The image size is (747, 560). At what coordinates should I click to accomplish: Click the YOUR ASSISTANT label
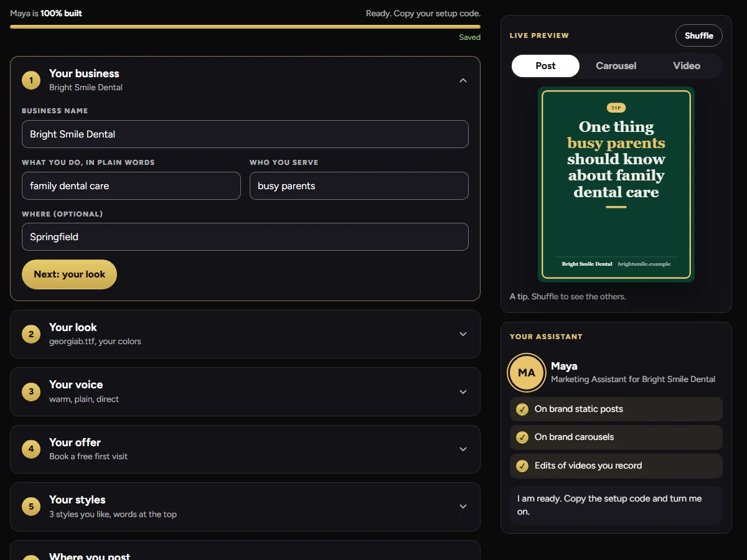click(546, 337)
